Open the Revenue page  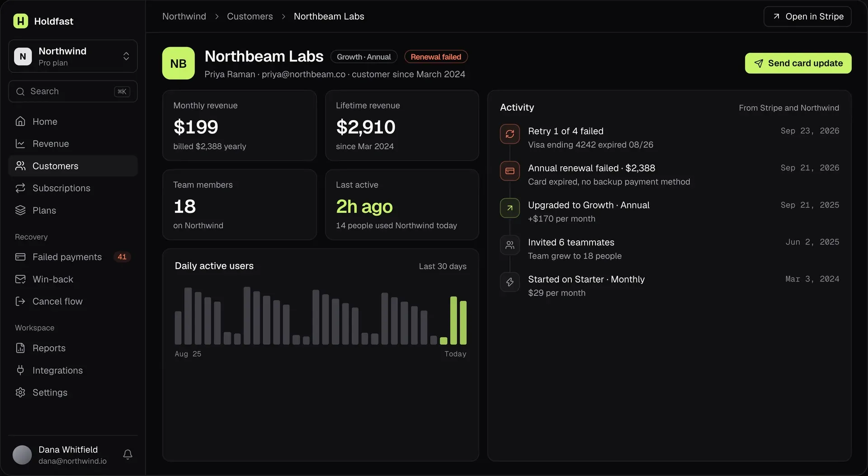click(x=73, y=144)
